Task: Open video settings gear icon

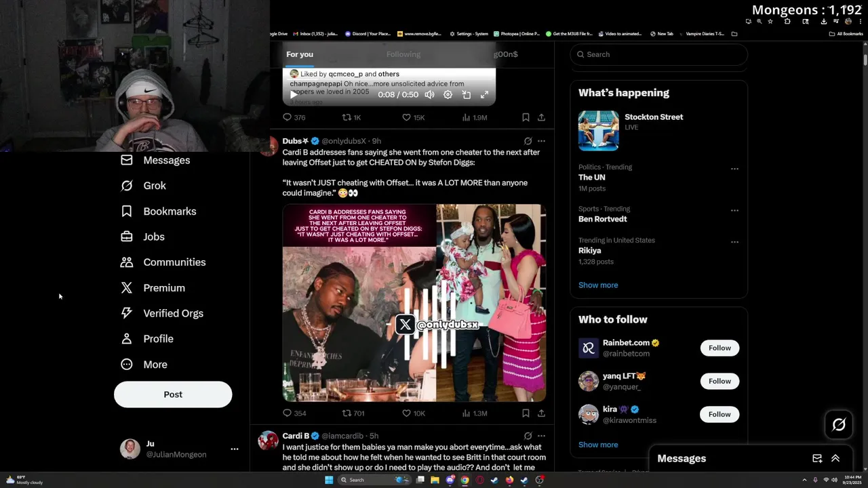Action: tap(448, 95)
